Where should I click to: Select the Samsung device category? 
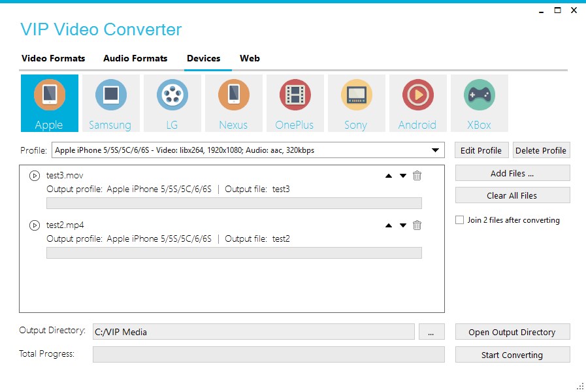(x=111, y=103)
